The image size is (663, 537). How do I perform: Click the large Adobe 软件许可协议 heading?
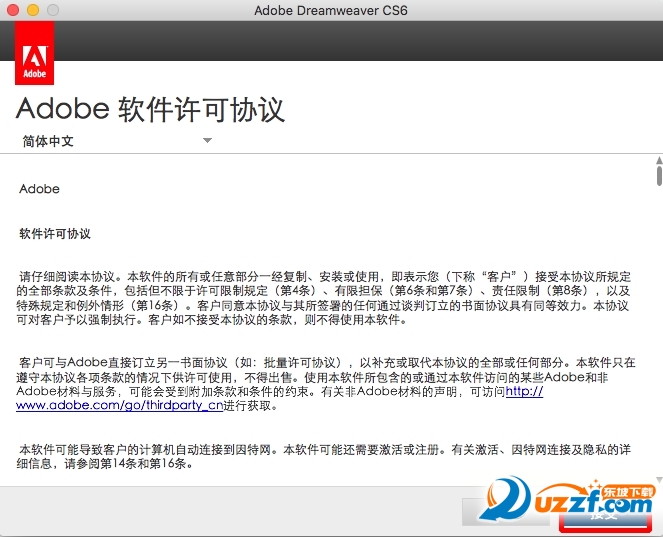150,109
